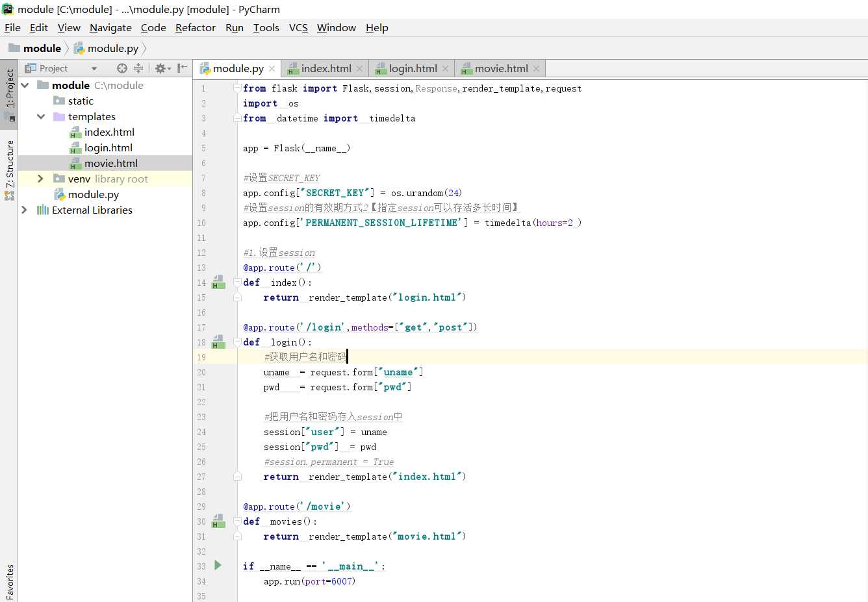Click line number 19 in the gutter
Screen dimensions: 868x602
(x=201, y=357)
